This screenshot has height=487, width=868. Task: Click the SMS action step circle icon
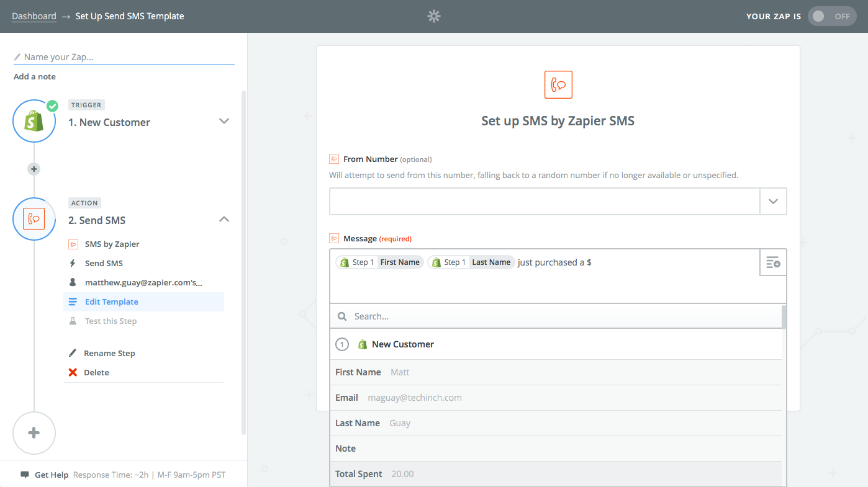34,219
